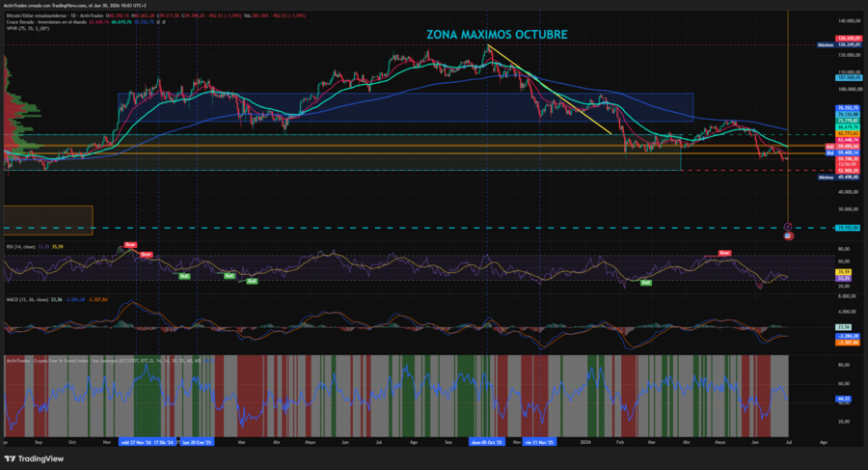Click the RSI 35,59 value label

pos(844,272)
